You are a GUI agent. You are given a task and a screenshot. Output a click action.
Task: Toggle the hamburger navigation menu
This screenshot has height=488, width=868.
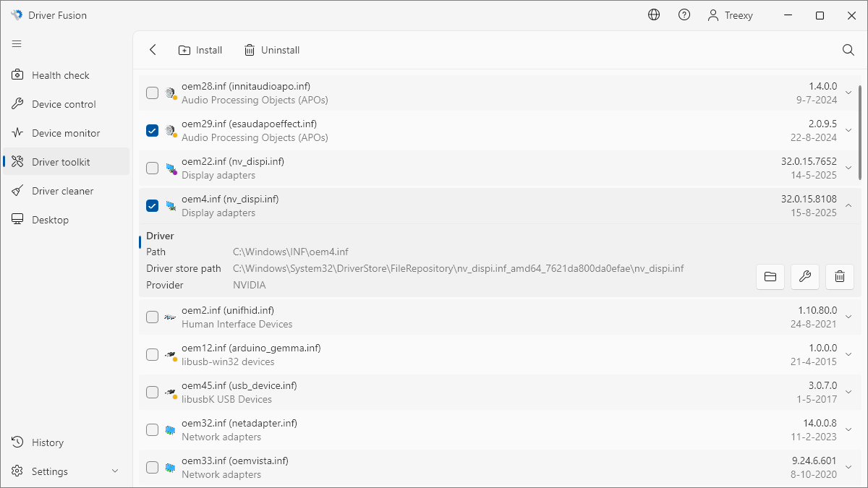coord(17,44)
